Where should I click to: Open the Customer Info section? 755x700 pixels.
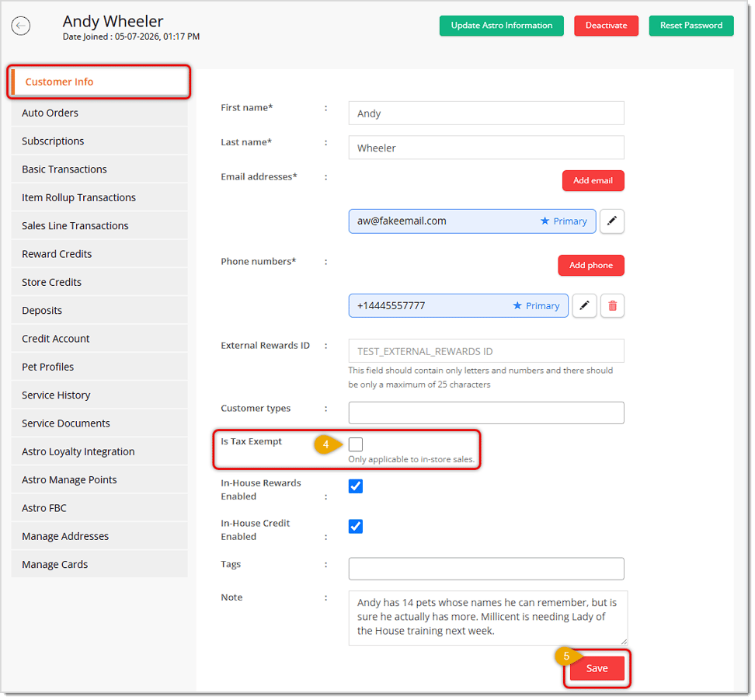(x=99, y=82)
